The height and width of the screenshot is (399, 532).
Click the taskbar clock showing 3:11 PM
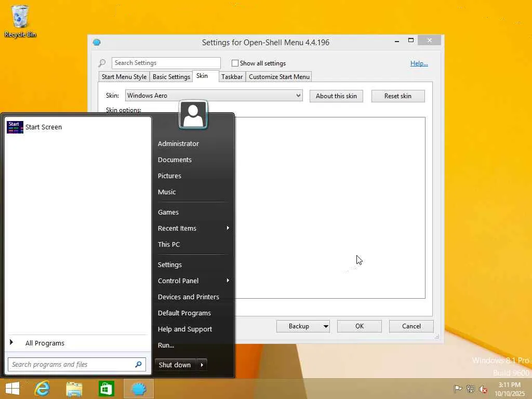tap(510, 389)
